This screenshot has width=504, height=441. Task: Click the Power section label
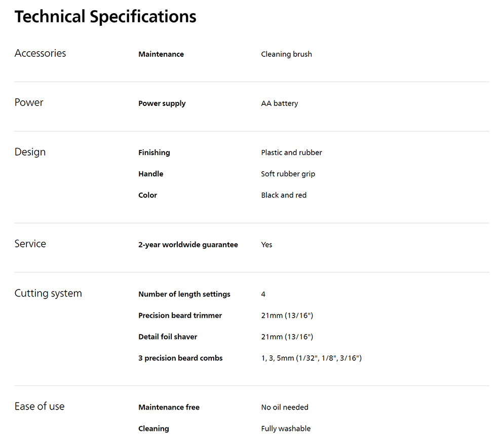pos(29,102)
